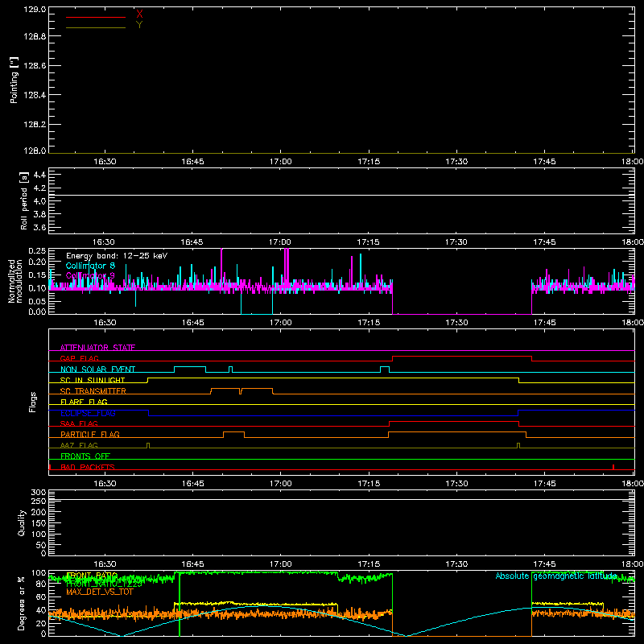Click the 128.4 tick on Pointing axis

tap(35, 95)
